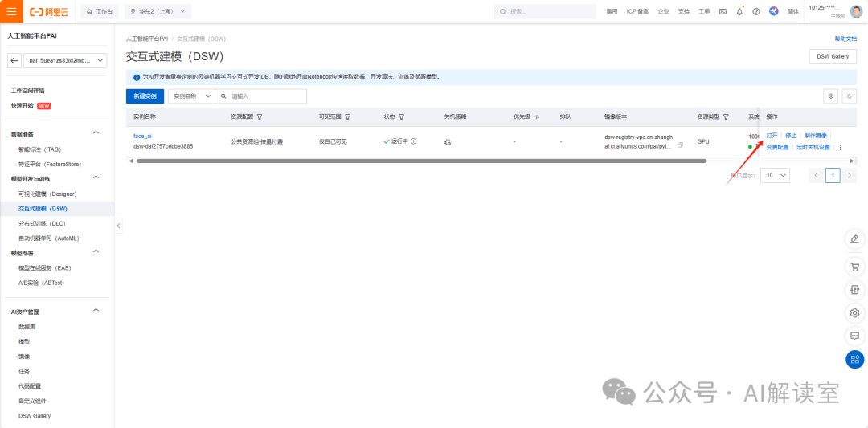Image resolution: width=868 pixels, height=428 pixels.
Task: Open 工作空间详情 in sidebar
Action: 27,90
